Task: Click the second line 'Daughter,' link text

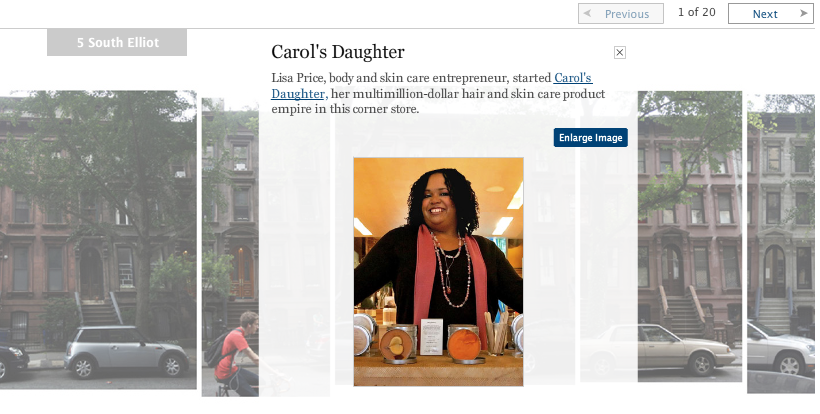Action: pyautogui.click(x=300, y=94)
